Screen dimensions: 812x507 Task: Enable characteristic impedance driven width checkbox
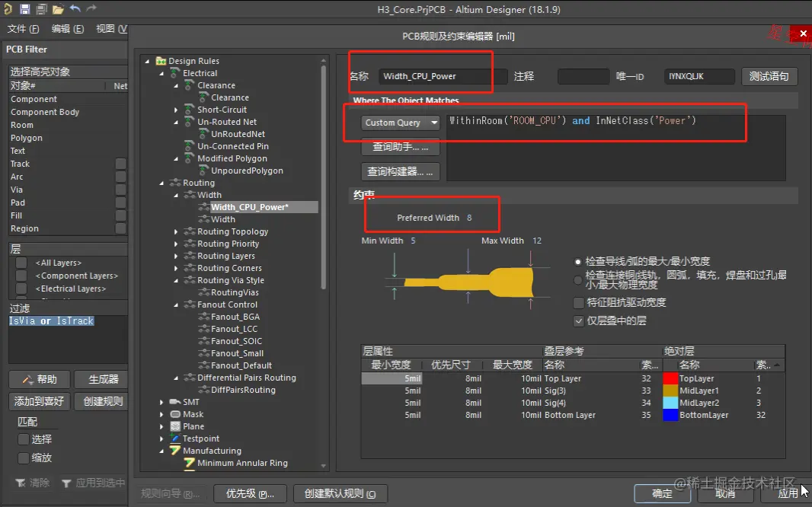pos(578,303)
